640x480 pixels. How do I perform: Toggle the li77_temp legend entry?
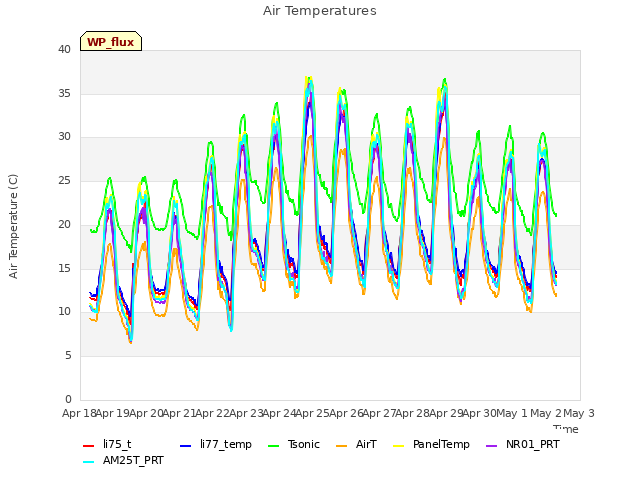tap(216, 444)
